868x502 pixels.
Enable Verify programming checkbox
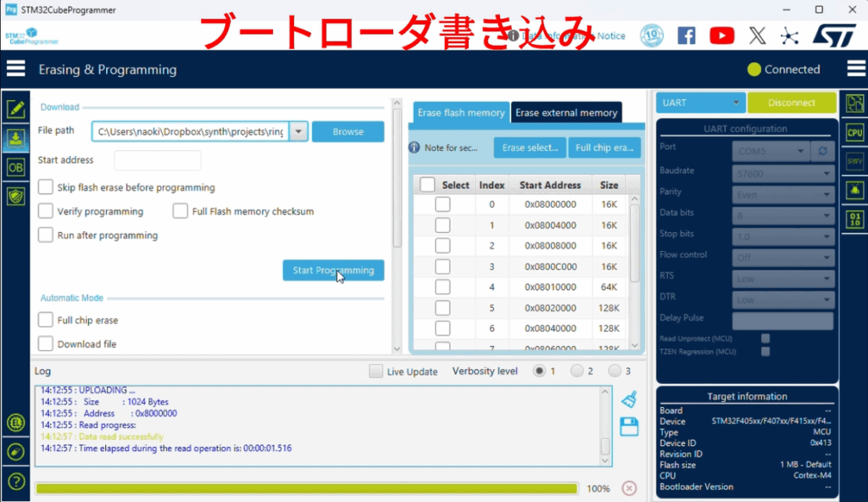pyautogui.click(x=46, y=211)
